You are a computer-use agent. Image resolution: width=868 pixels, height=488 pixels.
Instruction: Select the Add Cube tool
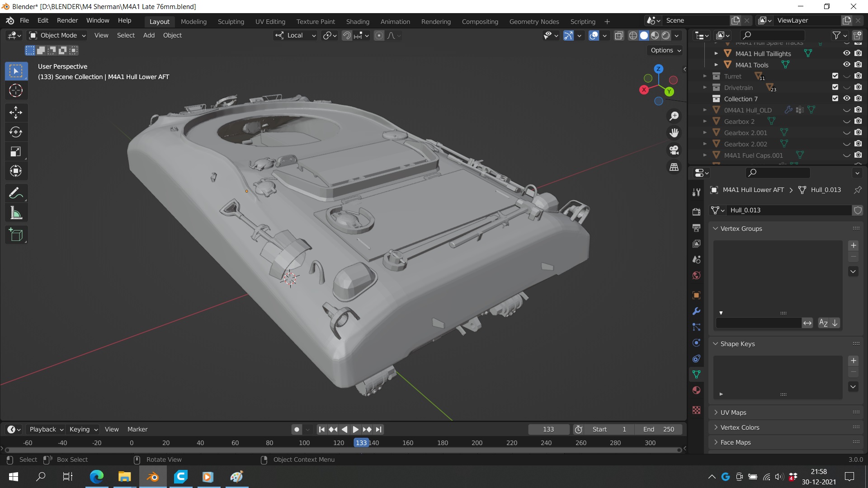[x=16, y=235]
